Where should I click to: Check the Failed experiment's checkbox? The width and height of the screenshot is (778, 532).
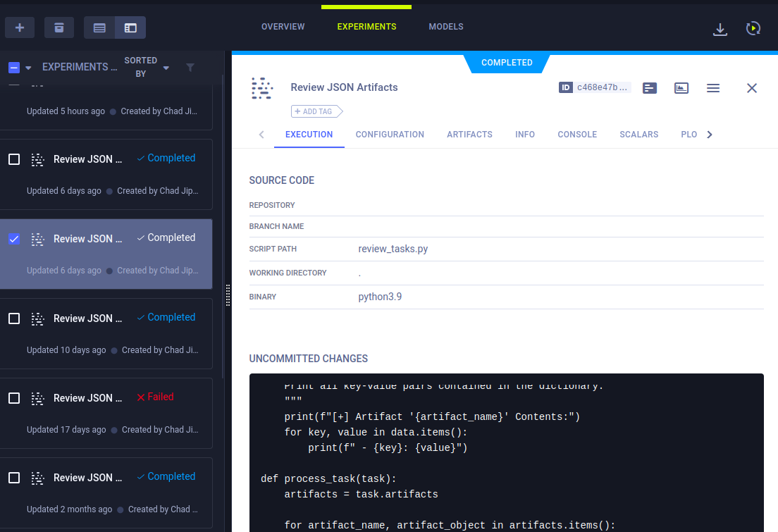tap(14, 398)
